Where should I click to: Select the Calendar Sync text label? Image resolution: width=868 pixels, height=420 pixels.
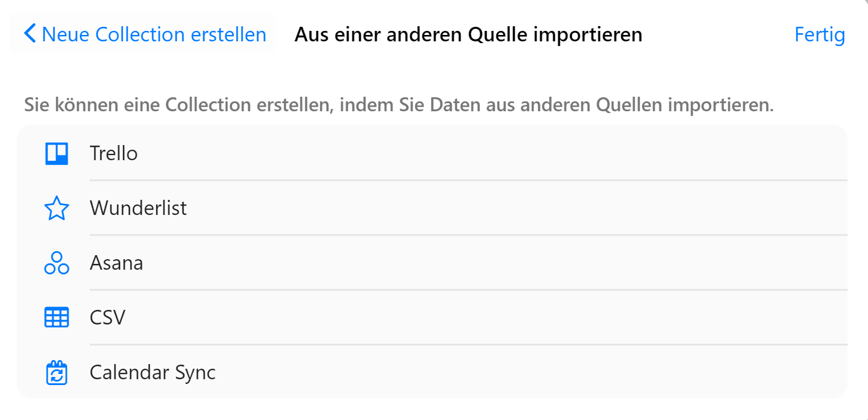[x=153, y=373]
